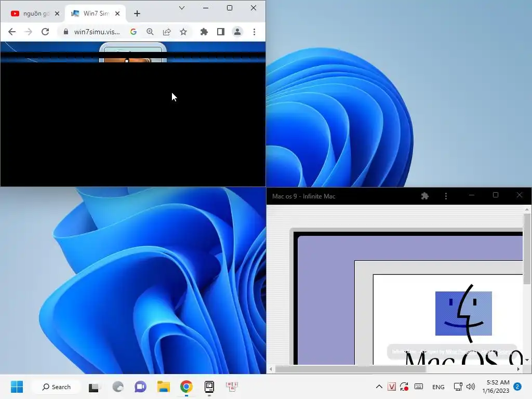Click the taskbar Search box
The width and height of the screenshot is (532, 399).
click(56, 387)
